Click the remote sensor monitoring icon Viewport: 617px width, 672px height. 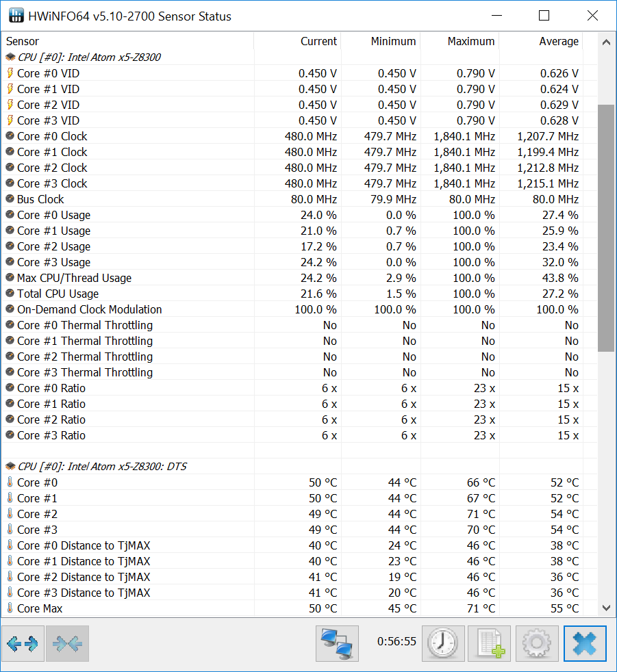(x=337, y=643)
